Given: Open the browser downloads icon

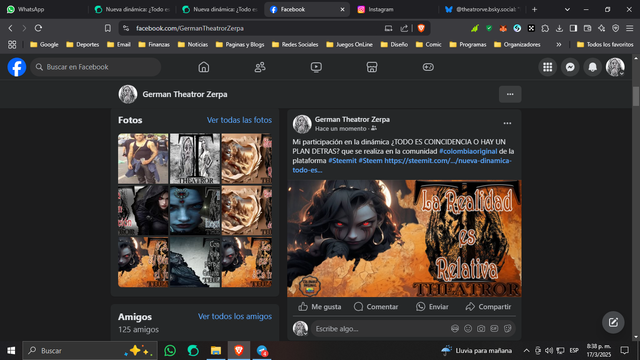Looking at the screenshot, I should pos(559,28).
